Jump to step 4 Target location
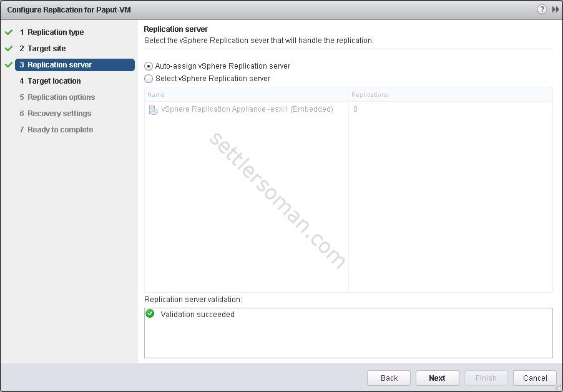The width and height of the screenshot is (563, 392). pyautogui.click(x=54, y=81)
